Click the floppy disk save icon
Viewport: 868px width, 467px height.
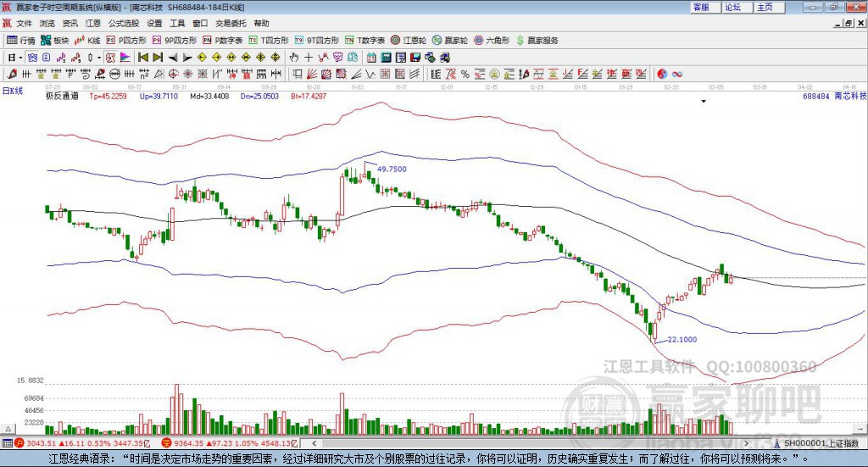click(415, 58)
